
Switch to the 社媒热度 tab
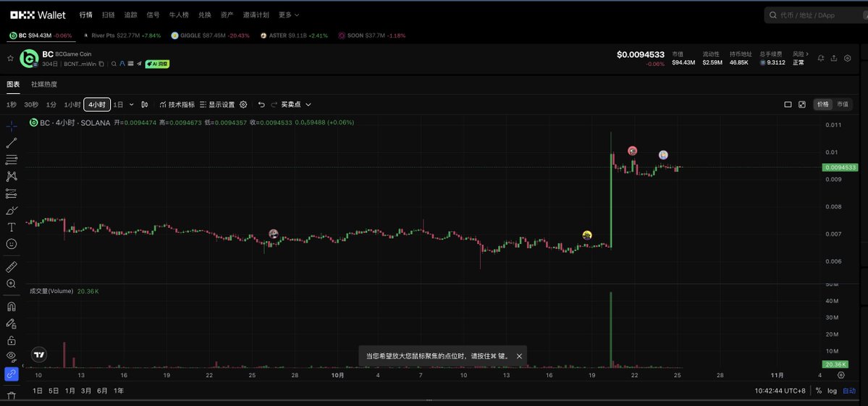(44, 84)
